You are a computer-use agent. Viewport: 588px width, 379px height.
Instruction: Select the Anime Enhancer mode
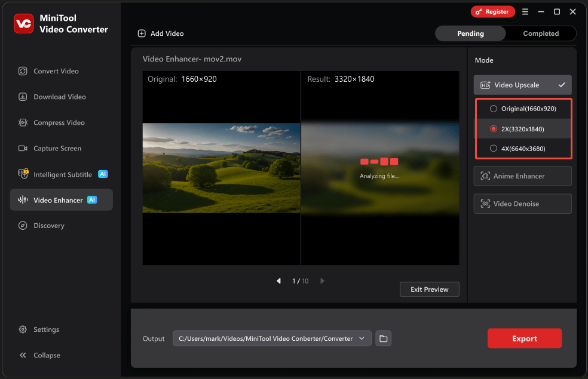pos(522,176)
